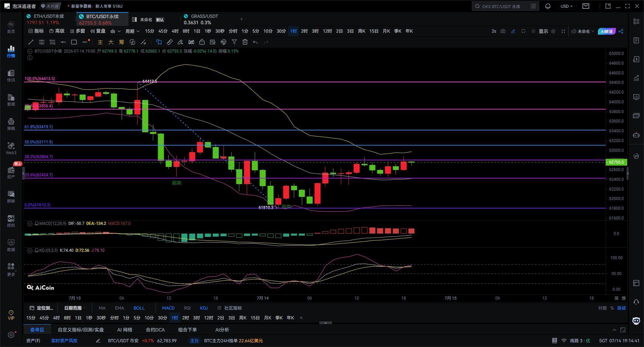Collapse the MACD panel chevron

coord(30,223)
